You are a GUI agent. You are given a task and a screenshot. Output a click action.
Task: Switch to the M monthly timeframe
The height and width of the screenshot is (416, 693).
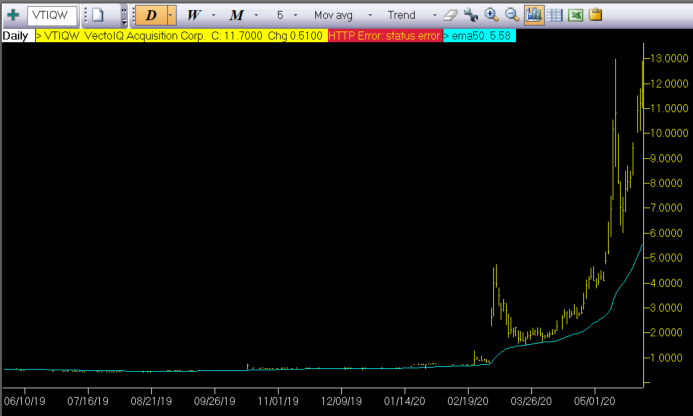coord(236,15)
